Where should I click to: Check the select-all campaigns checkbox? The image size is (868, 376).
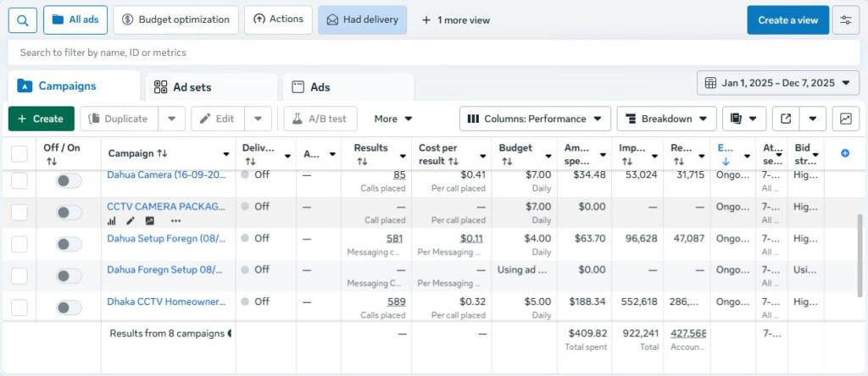click(19, 153)
